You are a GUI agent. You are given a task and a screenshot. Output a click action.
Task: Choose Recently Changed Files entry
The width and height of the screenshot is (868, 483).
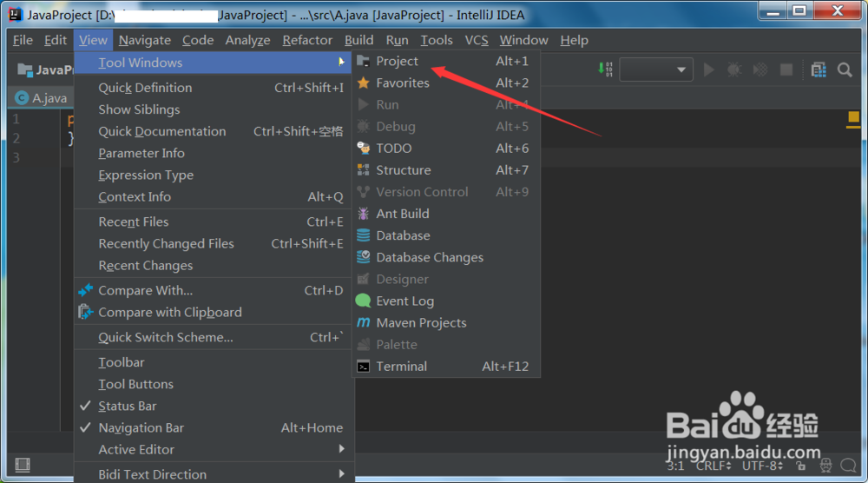pyautogui.click(x=214, y=244)
